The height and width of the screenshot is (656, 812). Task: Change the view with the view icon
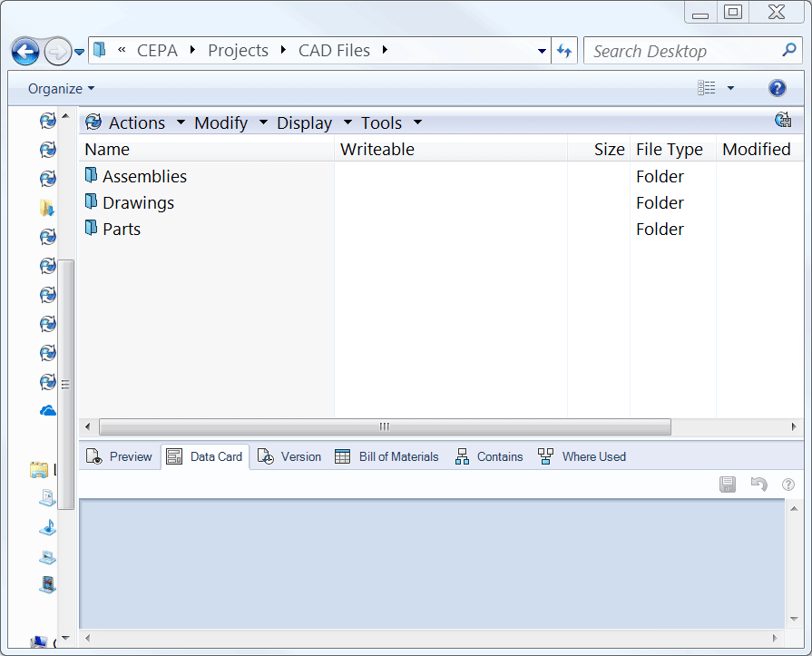click(x=707, y=88)
